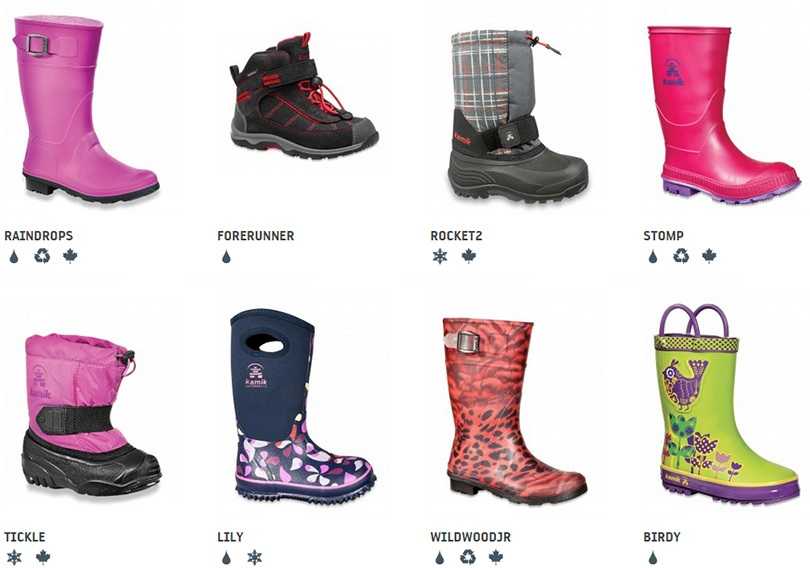The height and width of the screenshot is (568, 810).
Task: Click the maple leaf icon under Rocket2
Action: coord(469,256)
